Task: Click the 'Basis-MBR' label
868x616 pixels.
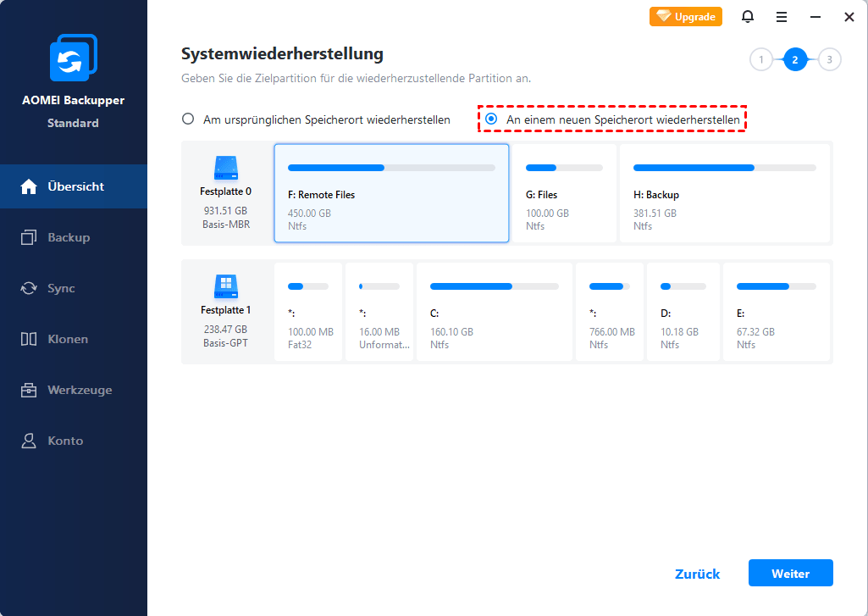Action: click(226, 225)
